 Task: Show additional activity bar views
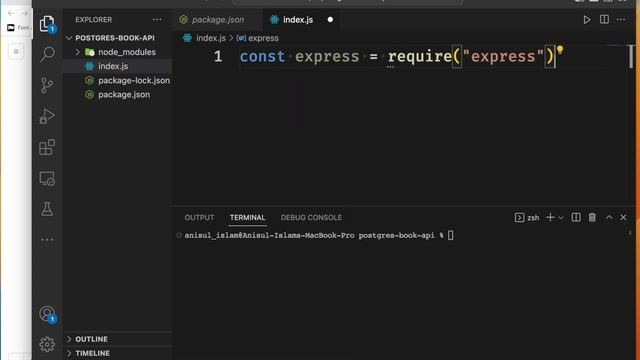point(47,240)
